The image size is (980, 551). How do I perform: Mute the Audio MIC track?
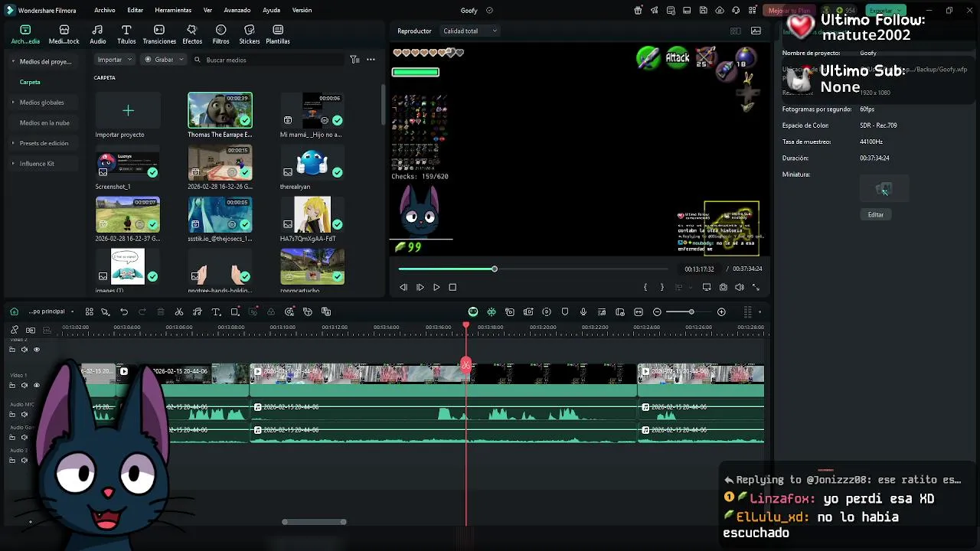(24, 414)
